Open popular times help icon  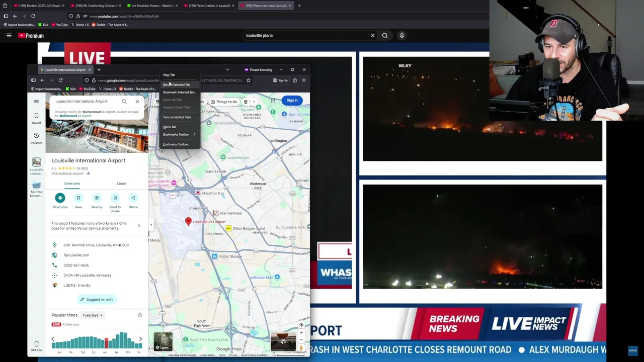tap(140, 315)
